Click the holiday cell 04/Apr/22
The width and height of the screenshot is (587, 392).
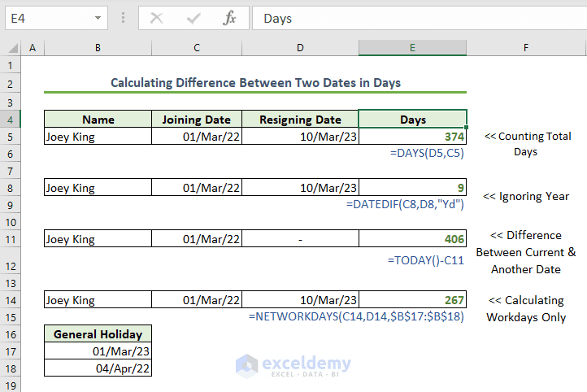98,368
